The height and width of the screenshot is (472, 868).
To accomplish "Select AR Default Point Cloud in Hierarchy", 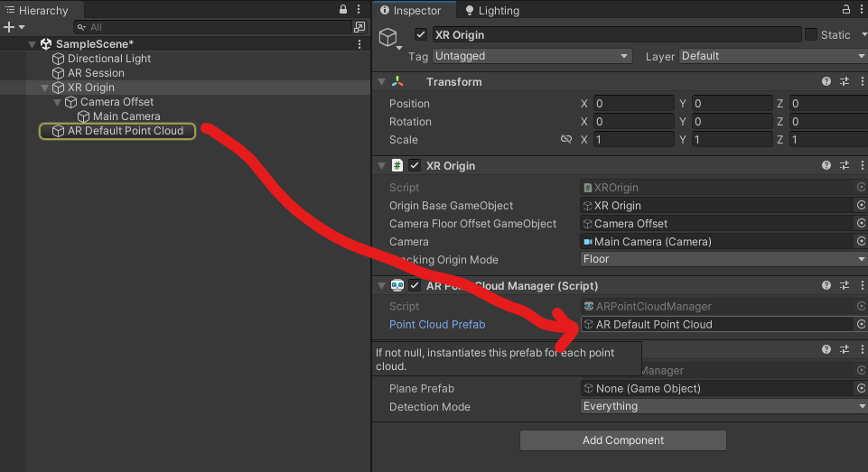I will coord(117,131).
